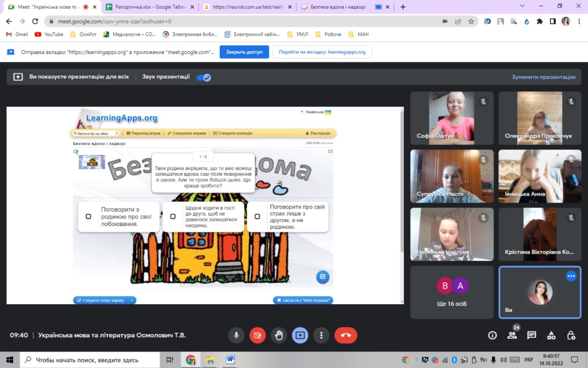This screenshot has height=368, width=588.
Task: Click the red leave call button
Action: click(346, 335)
